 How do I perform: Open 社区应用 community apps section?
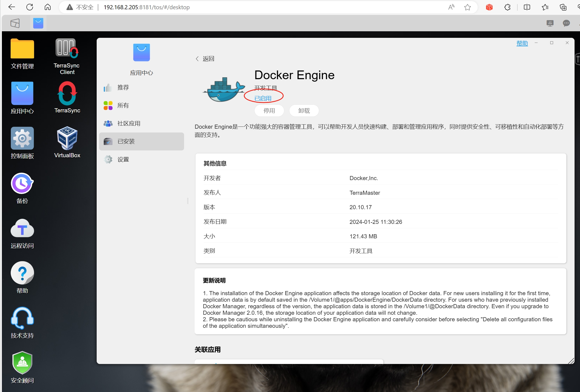coord(129,124)
